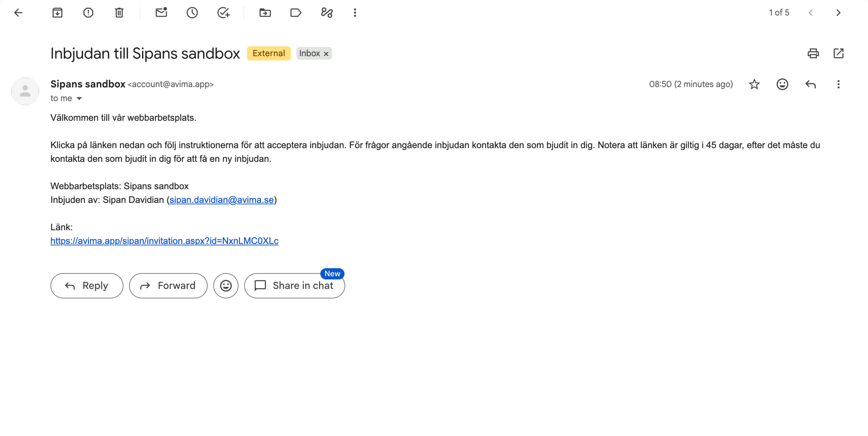Click the sender avatar picture
The image size is (868, 436).
[x=25, y=91]
